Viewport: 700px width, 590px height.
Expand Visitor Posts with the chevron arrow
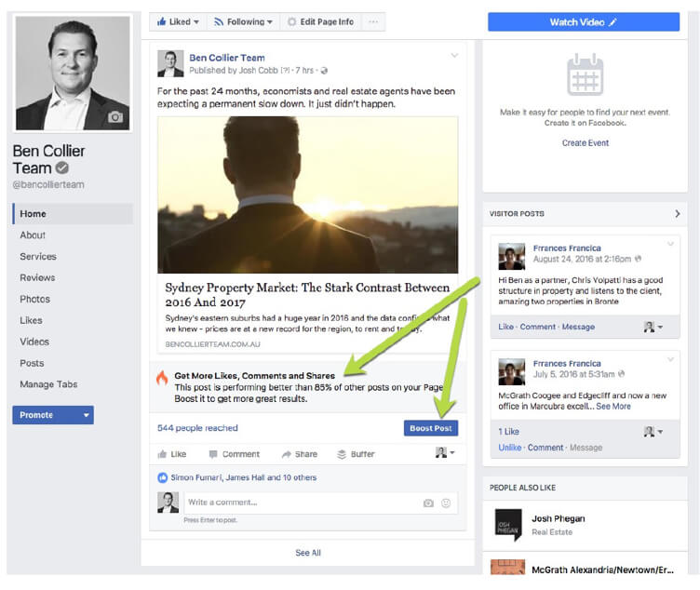(677, 214)
